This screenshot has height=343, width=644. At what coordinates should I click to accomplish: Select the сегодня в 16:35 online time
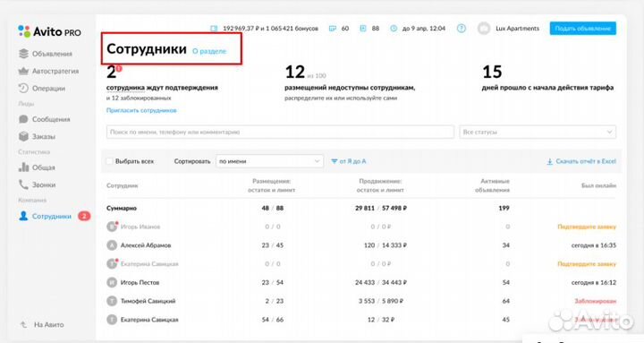(x=594, y=245)
